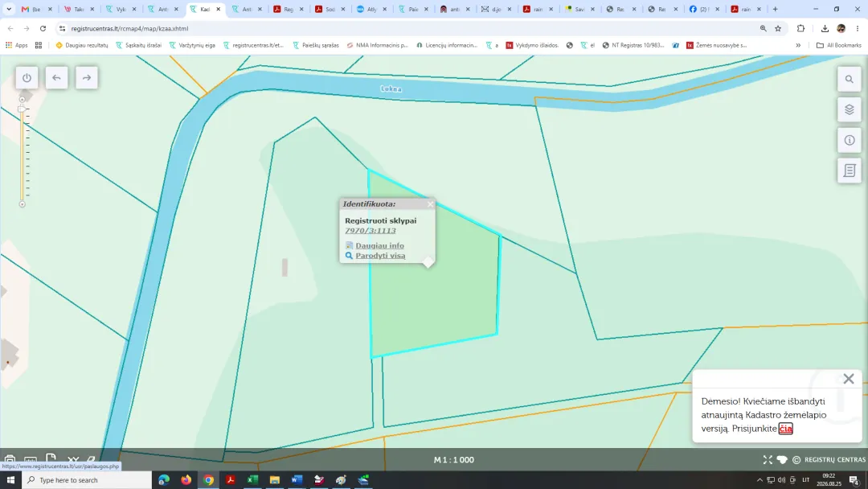Open the map search magnifier tool
The height and width of the screenshot is (489, 868).
(x=850, y=79)
